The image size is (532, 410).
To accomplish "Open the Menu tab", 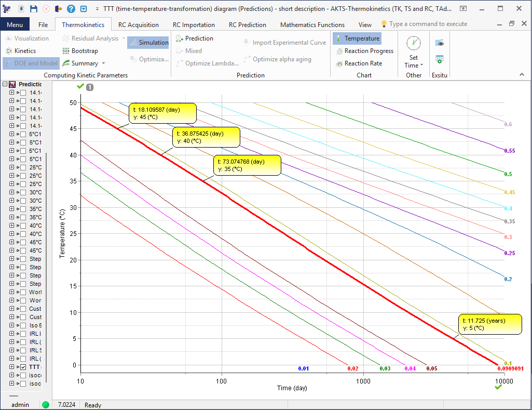I will click(x=15, y=24).
